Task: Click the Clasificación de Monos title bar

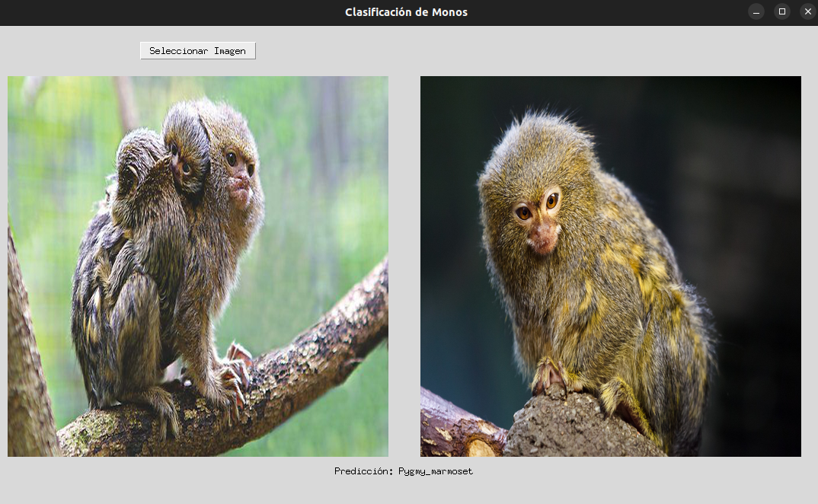Action: click(x=406, y=11)
